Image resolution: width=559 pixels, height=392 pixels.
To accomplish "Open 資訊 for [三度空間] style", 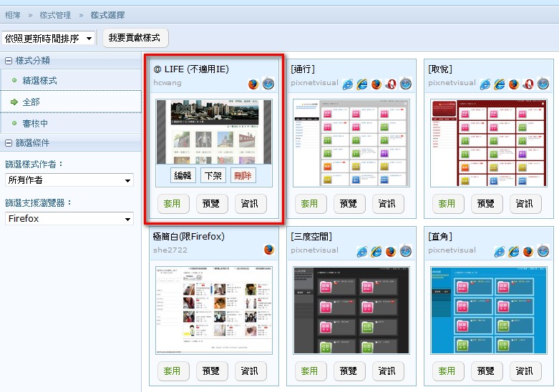I will coord(387,371).
